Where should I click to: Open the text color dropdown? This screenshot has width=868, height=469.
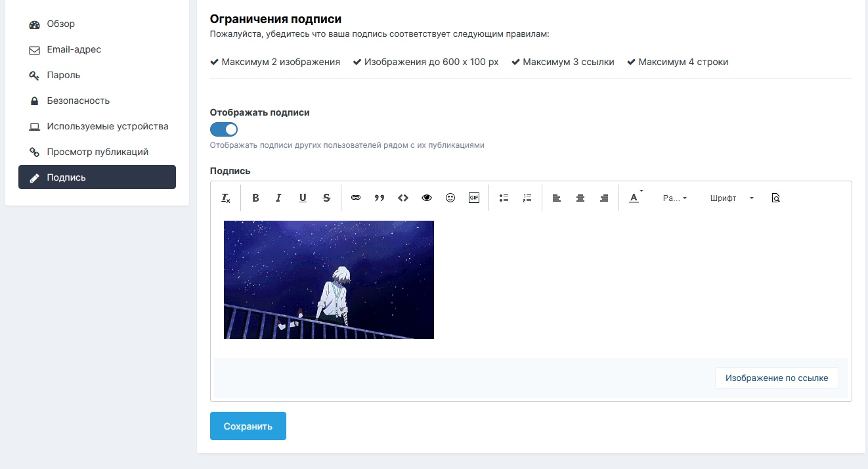point(635,198)
